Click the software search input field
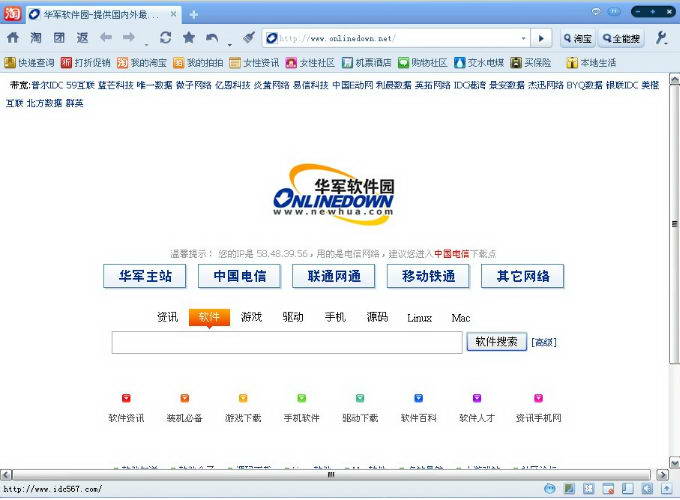Image resolution: width=680 pixels, height=500 pixels. (x=287, y=343)
